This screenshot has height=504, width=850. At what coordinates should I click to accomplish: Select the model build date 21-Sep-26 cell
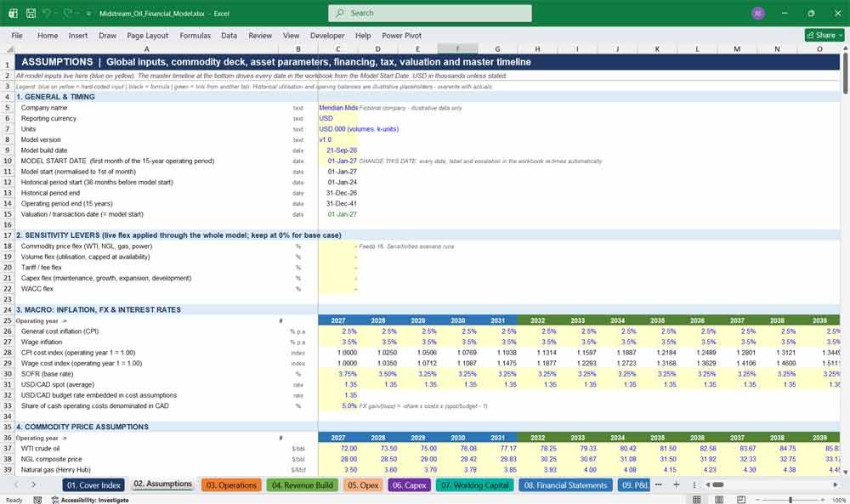coord(338,150)
